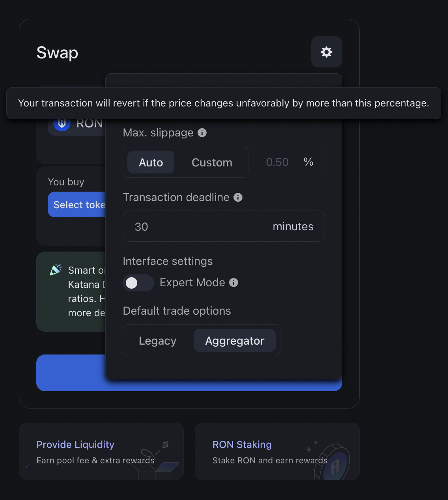This screenshot has width=448, height=500.
Task: Choose Aggregator as default trade option
Action: pos(235,341)
